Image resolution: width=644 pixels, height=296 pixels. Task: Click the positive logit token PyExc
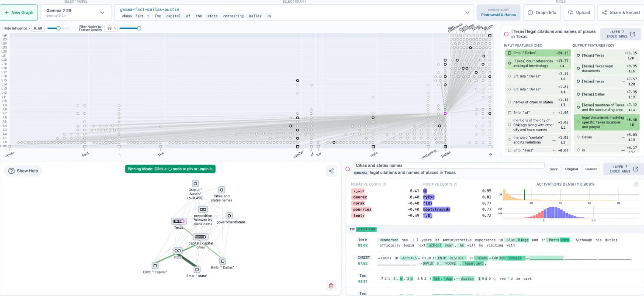429,197
